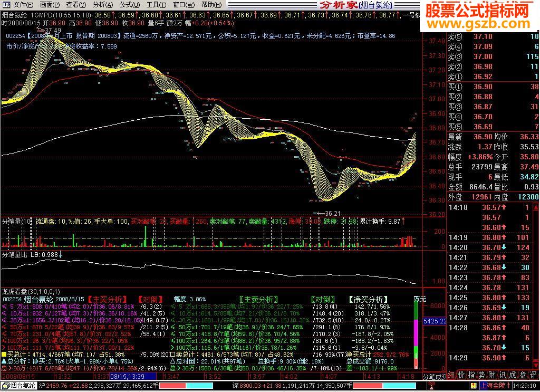Click the 14:25 36.80 trade row
Viewport: 540px width, 392px height.
click(490, 298)
